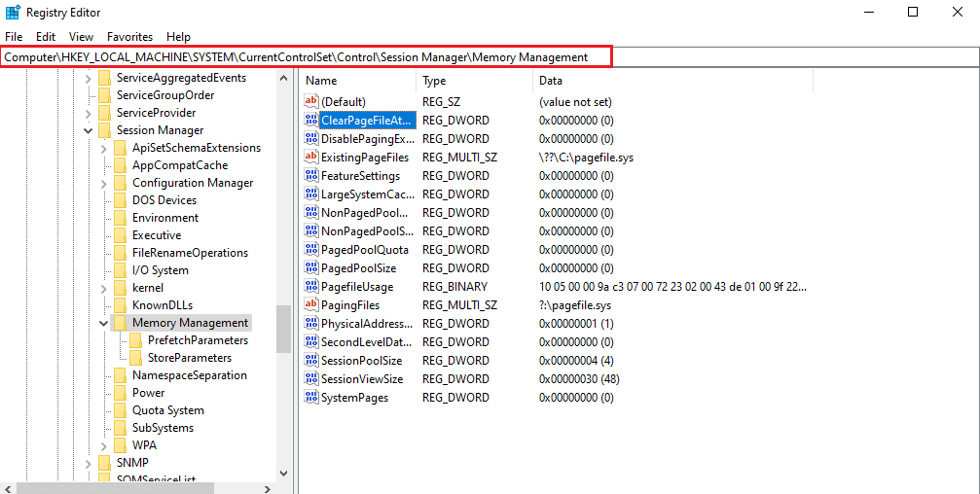Select the NamespaceSeparation key
Viewport: 980px width, 494px height.
[x=190, y=375]
